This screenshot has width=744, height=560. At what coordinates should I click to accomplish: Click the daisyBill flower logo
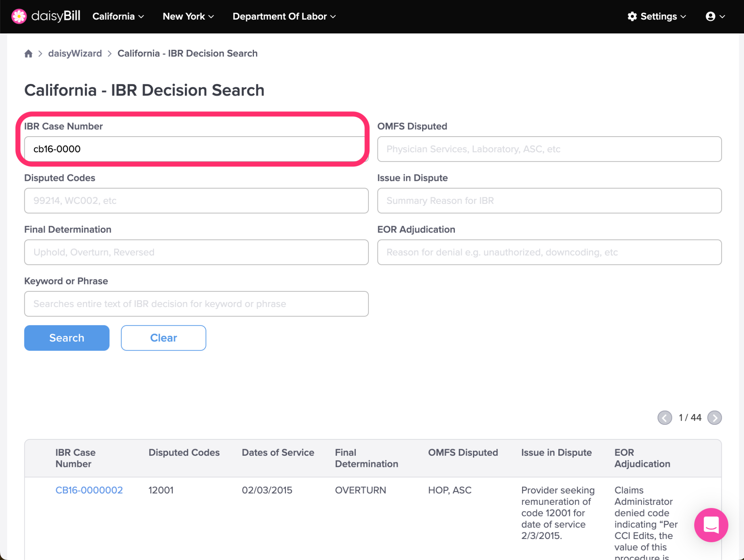19,16
